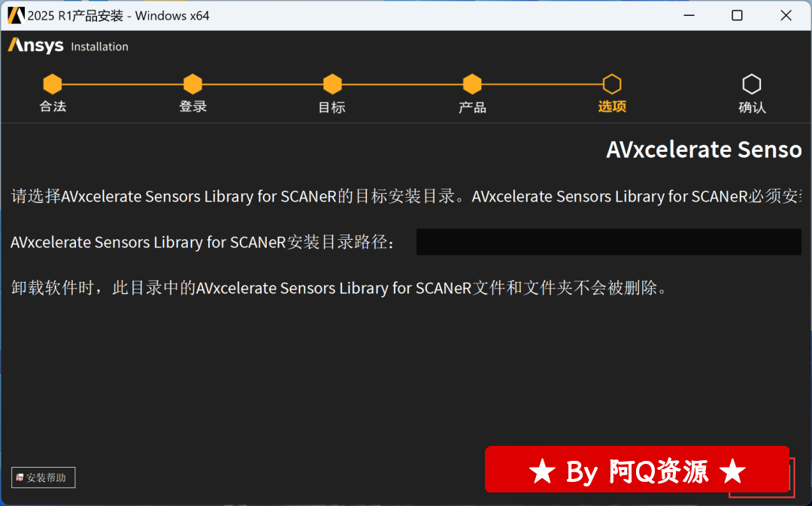This screenshot has height=506, width=812.
Task: Click the 产品 step hexagon icon
Action: coord(472,84)
